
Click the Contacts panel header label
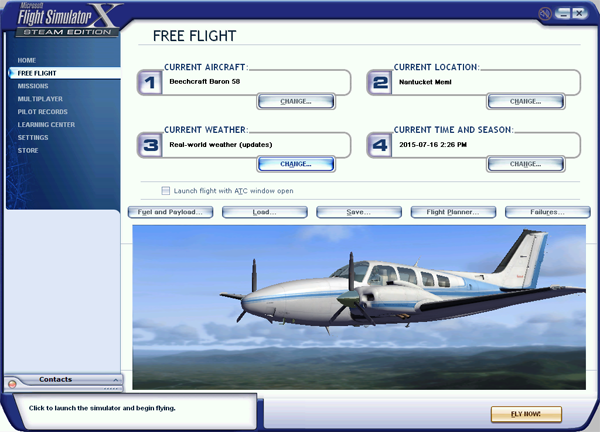55,379
